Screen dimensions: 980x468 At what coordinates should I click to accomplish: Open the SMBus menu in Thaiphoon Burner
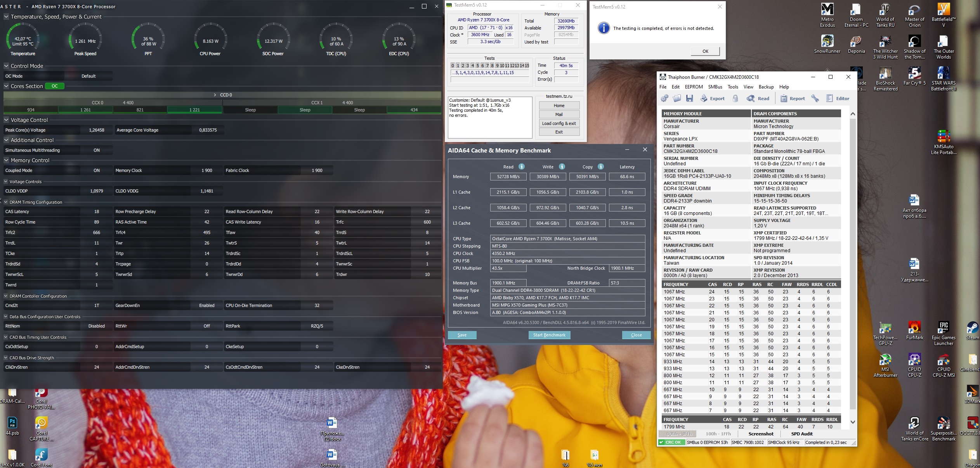point(715,87)
